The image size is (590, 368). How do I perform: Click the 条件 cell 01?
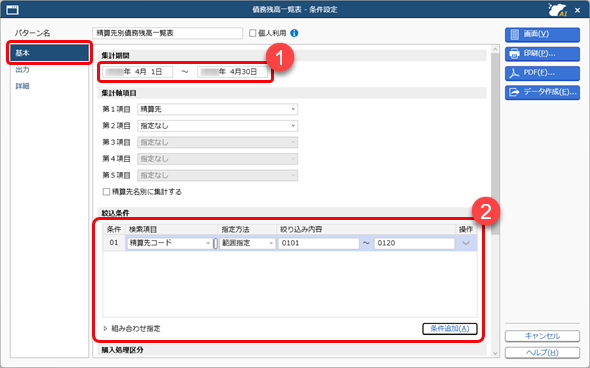point(114,243)
